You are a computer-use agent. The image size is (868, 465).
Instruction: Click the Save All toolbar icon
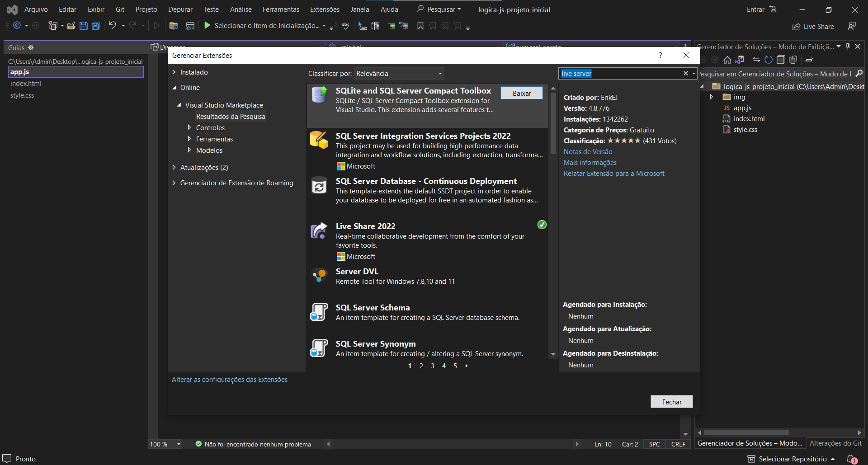95,26
